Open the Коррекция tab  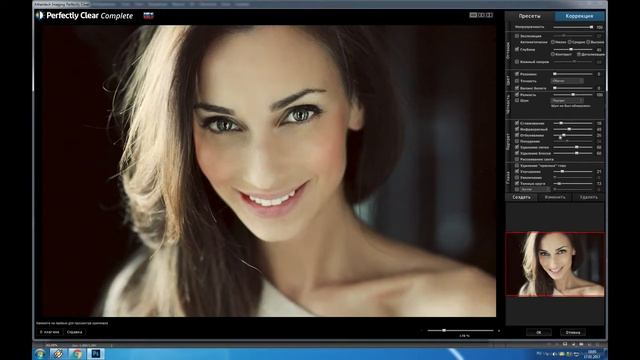(x=579, y=16)
